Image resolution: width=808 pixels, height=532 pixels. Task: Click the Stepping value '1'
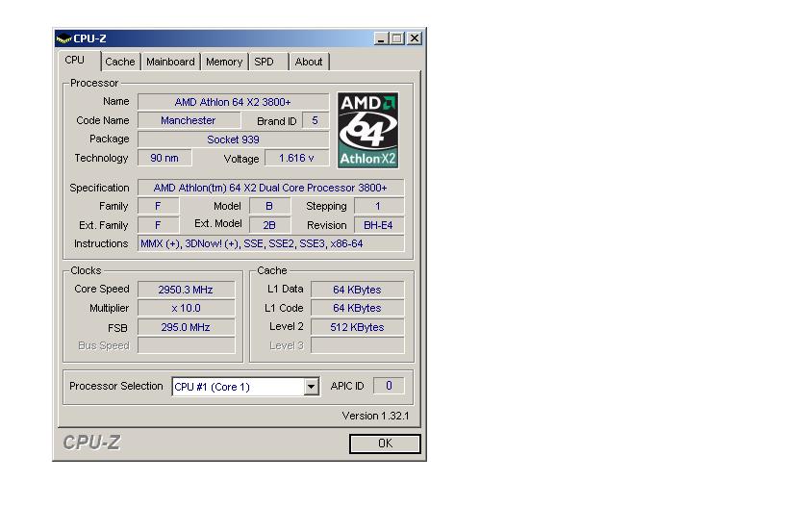(x=378, y=206)
